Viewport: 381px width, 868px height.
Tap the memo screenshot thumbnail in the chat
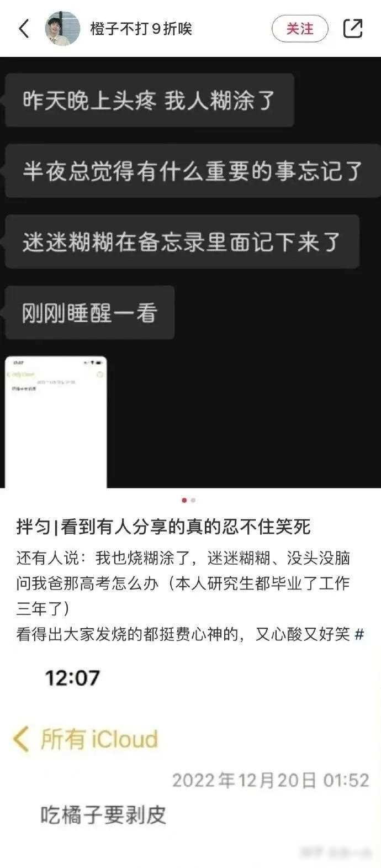pos(56,422)
